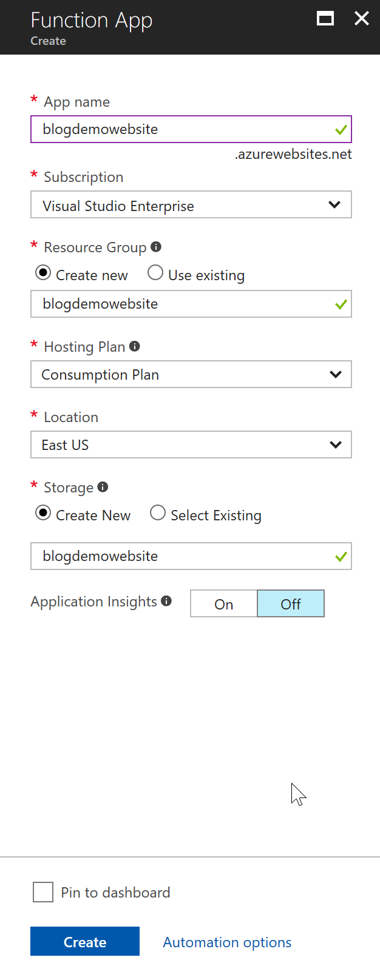Click the Resource Group info icon
Viewport: 380px width, 980px height.
[156, 247]
